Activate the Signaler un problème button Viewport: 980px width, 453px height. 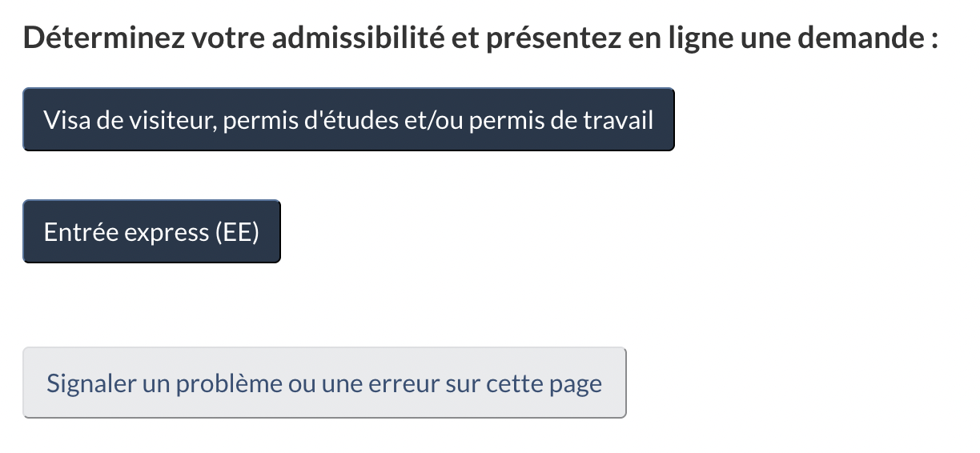(x=324, y=383)
